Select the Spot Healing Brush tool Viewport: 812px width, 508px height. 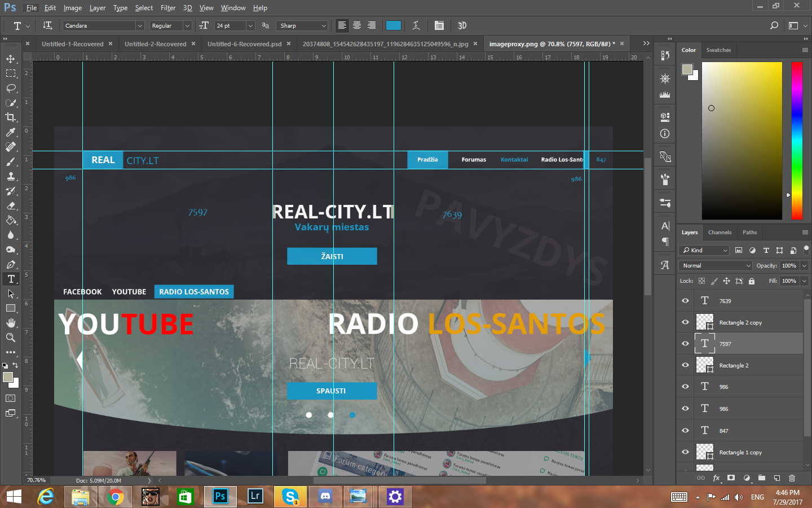pos(11,147)
